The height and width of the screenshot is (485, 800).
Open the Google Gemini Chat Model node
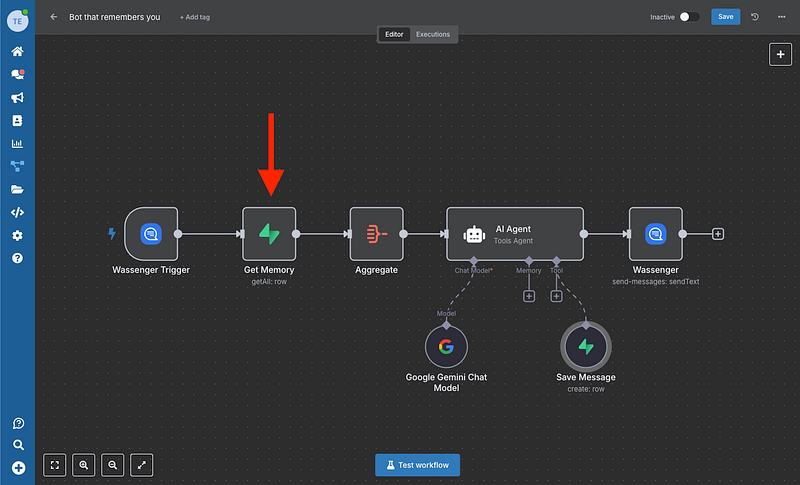pos(446,348)
